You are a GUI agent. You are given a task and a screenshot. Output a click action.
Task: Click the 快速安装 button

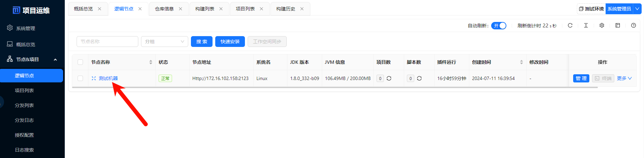point(230,42)
